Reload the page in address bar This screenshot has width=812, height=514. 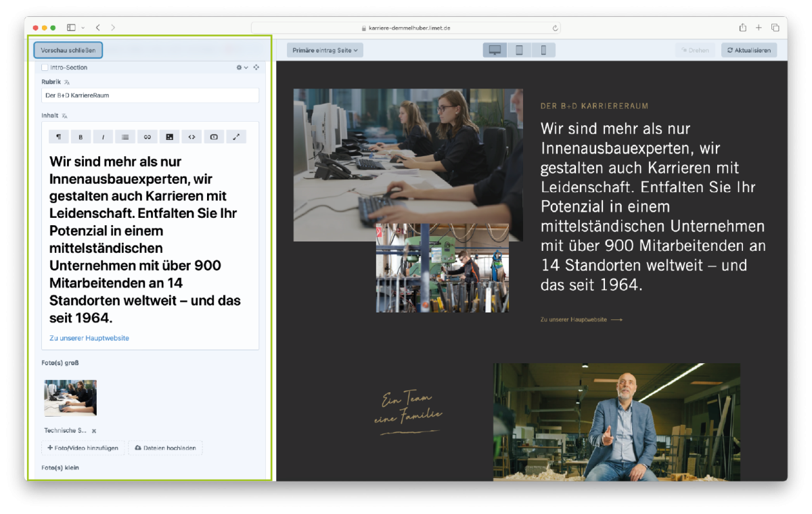coord(556,28)
